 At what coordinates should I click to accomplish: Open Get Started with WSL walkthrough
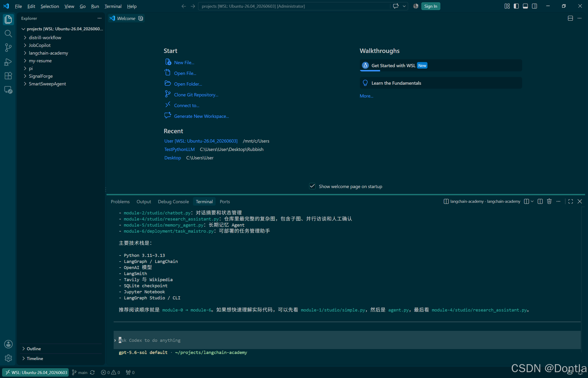coord(441,66)
